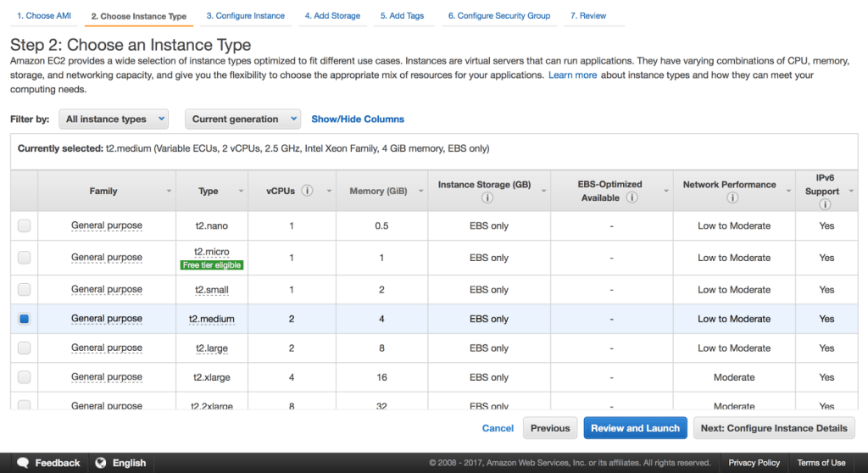The width and height of the screenshot is (868, 473).
Task: Click the Free tier eligible badge
Action: coord(211,265)
